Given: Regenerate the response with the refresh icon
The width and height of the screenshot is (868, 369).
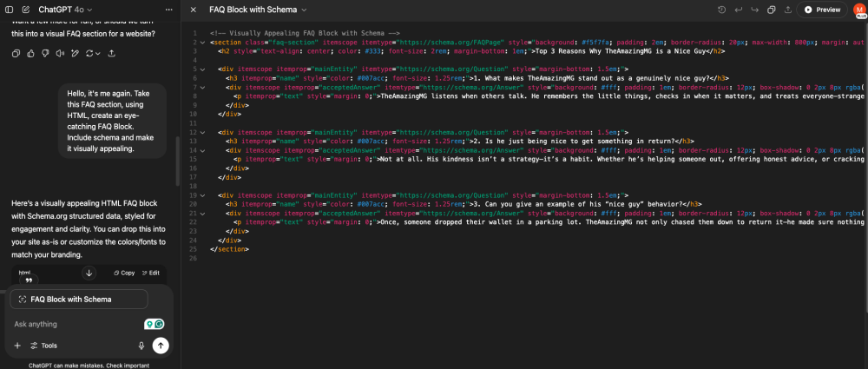Looking at the screenshot, I should [x=89, y=53].
